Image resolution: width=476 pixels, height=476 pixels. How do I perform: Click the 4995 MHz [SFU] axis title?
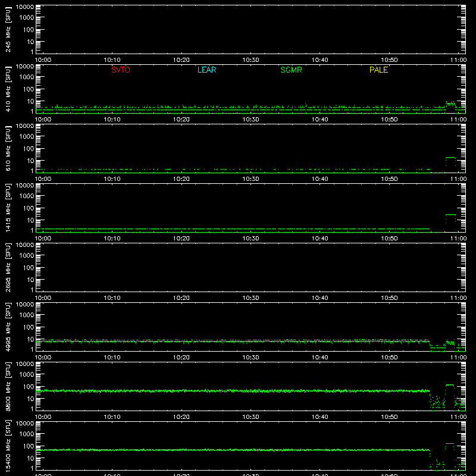pyautogui.click(x=8, y=327)
